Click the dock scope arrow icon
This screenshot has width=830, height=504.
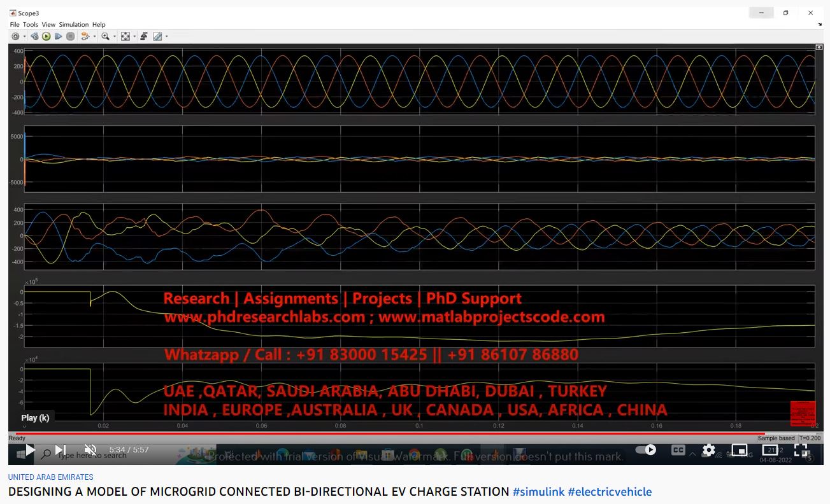820,24
